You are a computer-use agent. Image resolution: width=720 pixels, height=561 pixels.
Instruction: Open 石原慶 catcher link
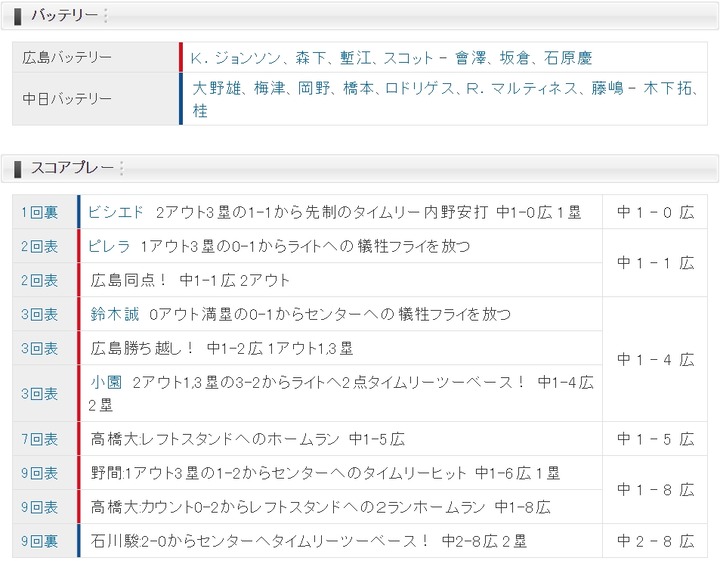568,58
